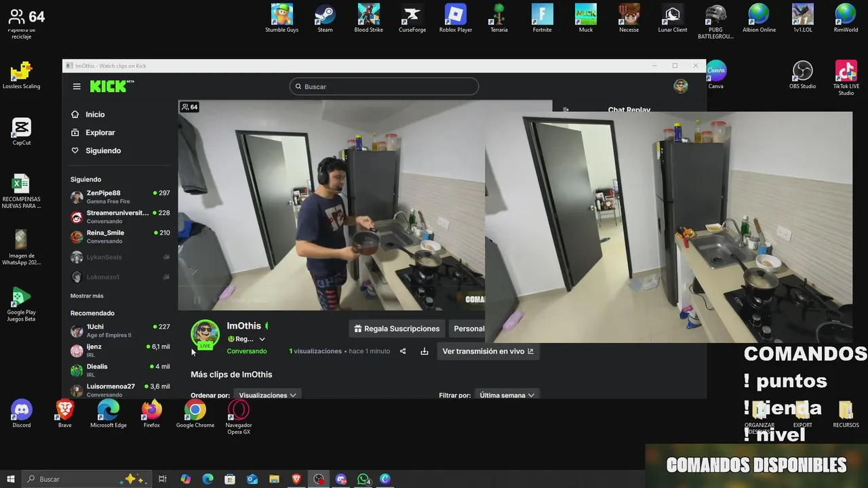The width and height of the screenshot is (868, 488).
Task: Open Luisormenoa27 recommended channel
Action: pyautogui.click(x=120, y=390)
